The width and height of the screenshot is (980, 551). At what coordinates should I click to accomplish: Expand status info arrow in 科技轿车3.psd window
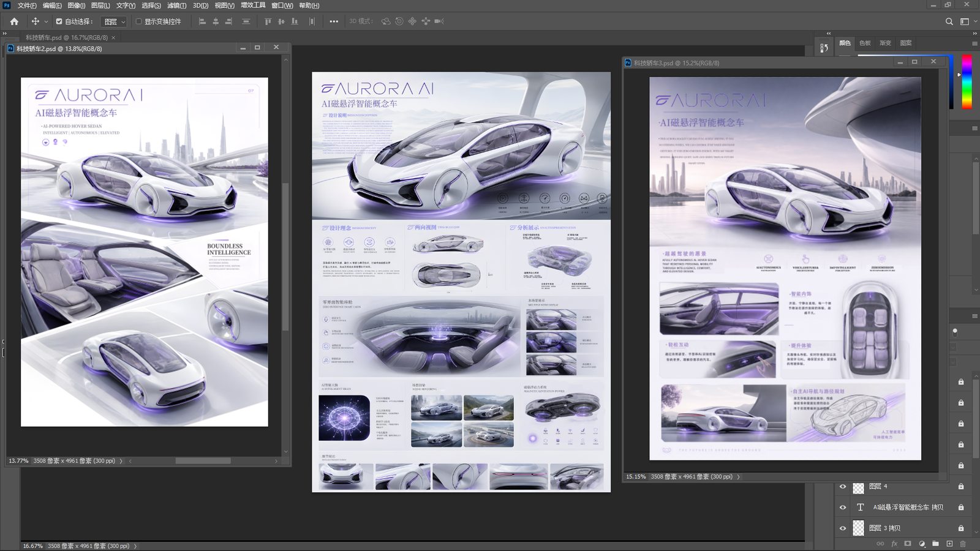(738, 477)
